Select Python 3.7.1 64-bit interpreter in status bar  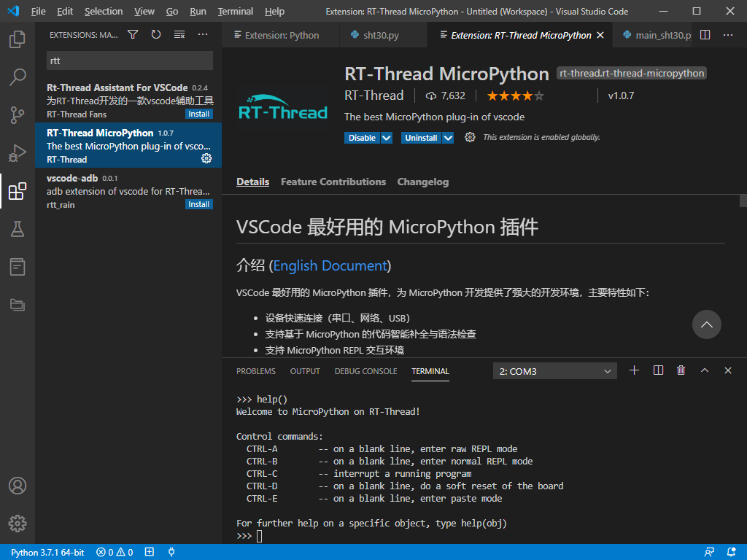[x=47, y=553]
